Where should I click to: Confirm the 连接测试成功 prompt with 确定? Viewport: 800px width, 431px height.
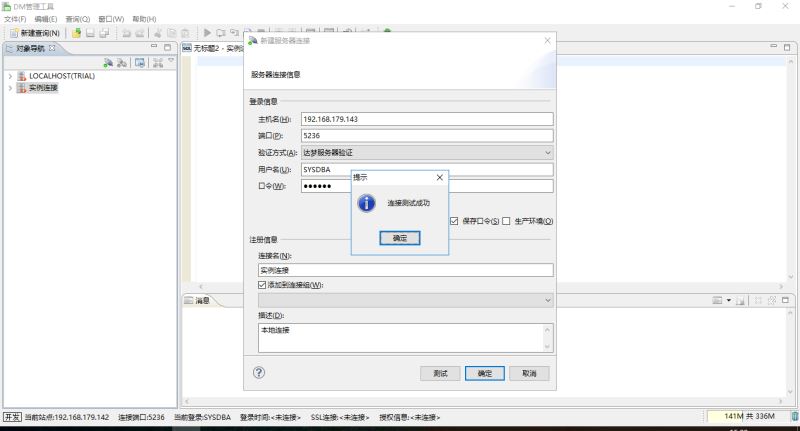[400, 238]
